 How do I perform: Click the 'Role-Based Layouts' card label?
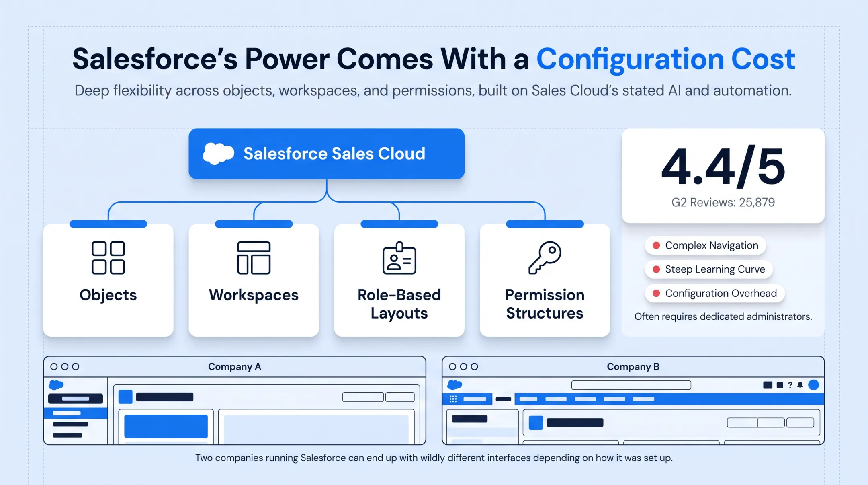399,304
